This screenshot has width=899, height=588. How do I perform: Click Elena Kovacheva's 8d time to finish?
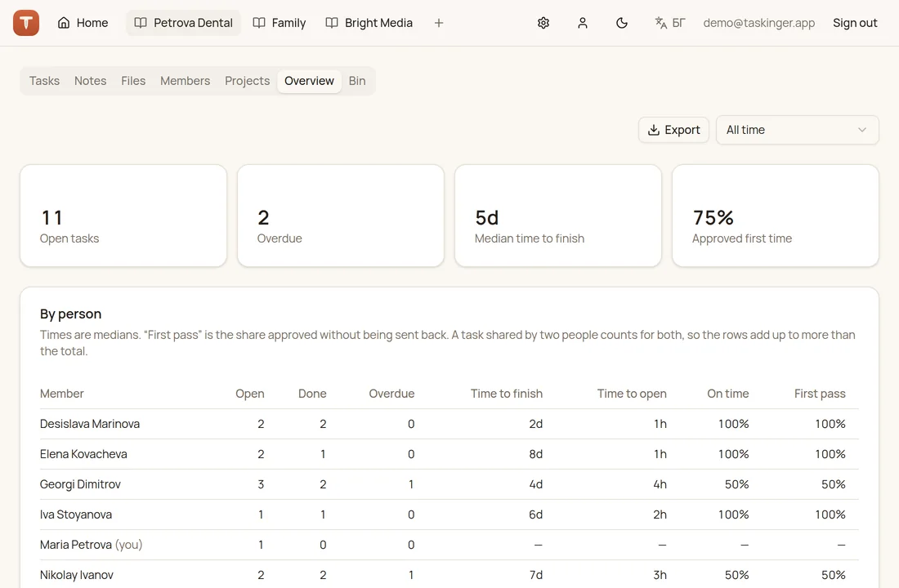(535, 454)
